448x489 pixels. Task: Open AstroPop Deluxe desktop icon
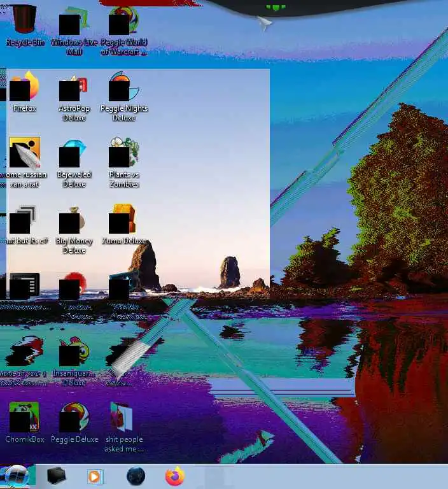coord(74,89)
